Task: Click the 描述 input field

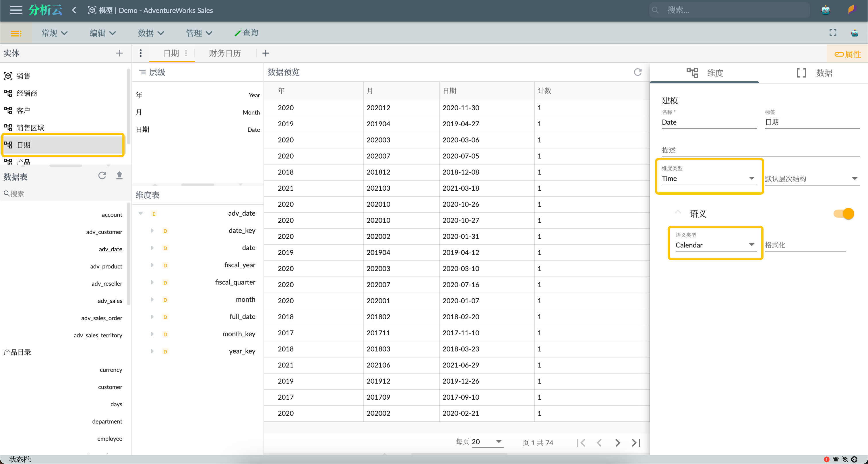Action: click(x=760, y=150)
